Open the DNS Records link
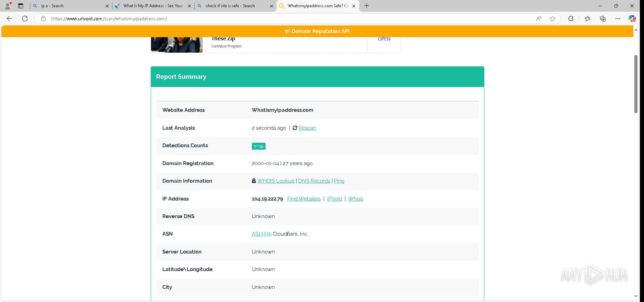Screen dimensions: 644x302 314,181
